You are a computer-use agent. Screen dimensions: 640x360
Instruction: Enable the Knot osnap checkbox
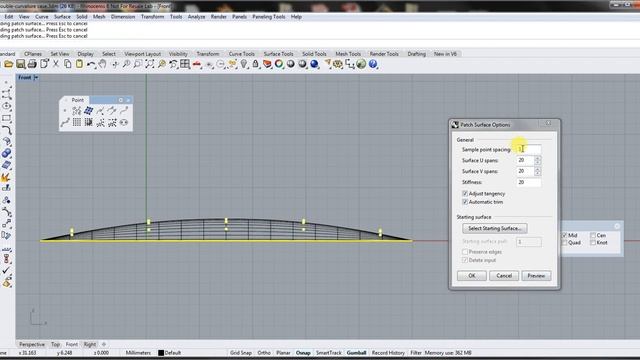pyautogui.click(x=593, y=243)
